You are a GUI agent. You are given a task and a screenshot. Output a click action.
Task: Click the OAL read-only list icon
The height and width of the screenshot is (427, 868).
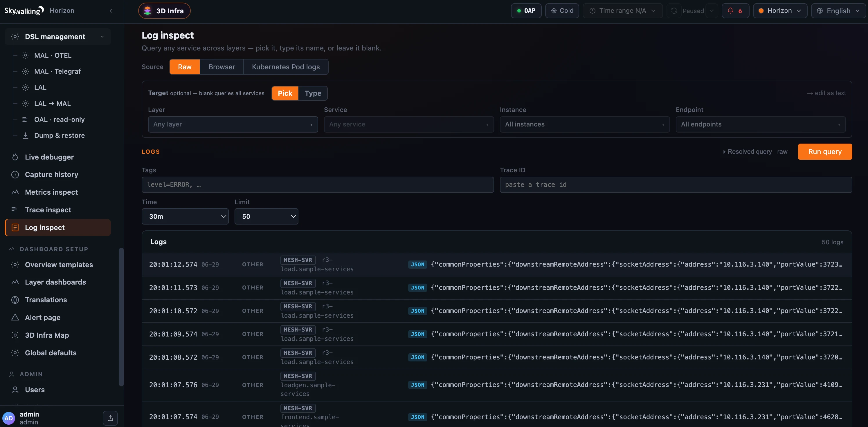(25, 120)
